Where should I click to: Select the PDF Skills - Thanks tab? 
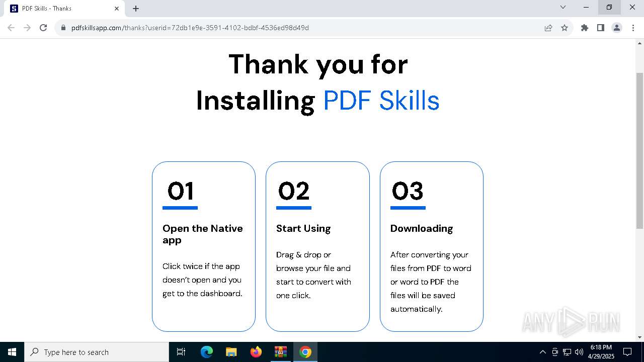64,9
